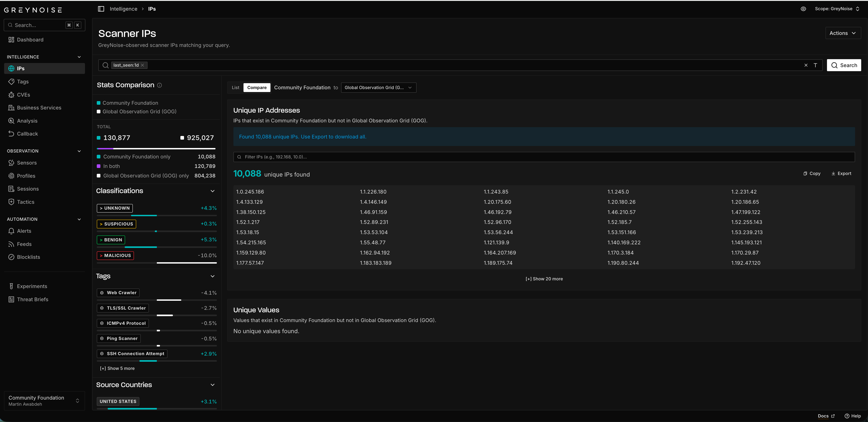This screenshot has width=868, height=422.
Task: Click the GreyNoise logo
Action: [33, 10]
